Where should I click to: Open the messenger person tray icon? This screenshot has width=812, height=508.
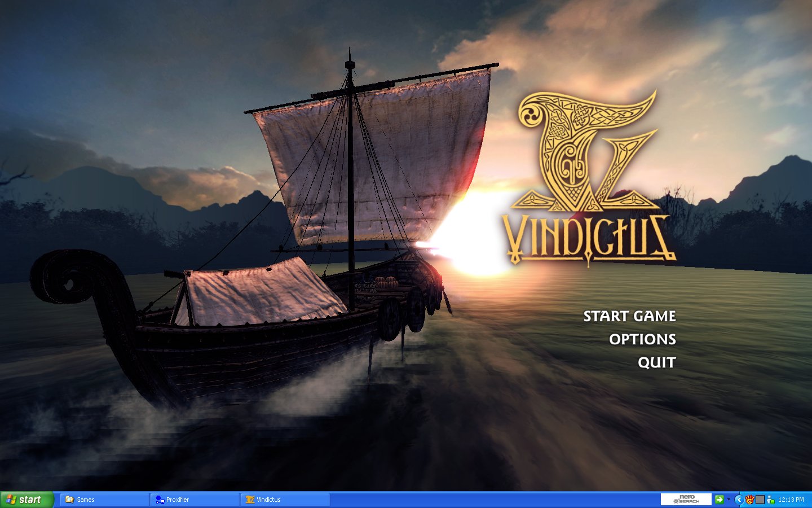pyautogui.click(x=770, y=500)
